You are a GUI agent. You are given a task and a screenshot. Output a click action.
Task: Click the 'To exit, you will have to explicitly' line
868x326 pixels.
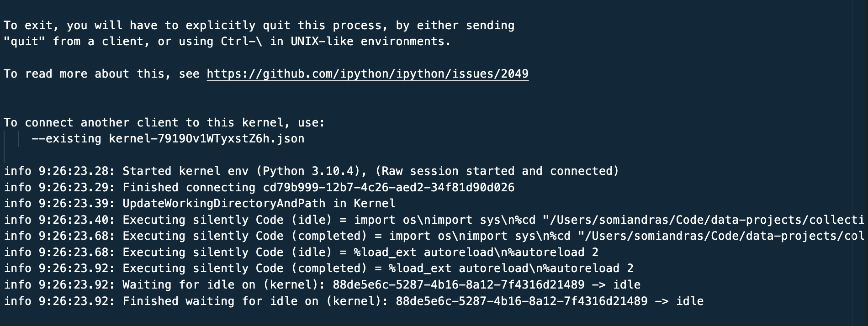pyautogui.click(x=259, y=26)
